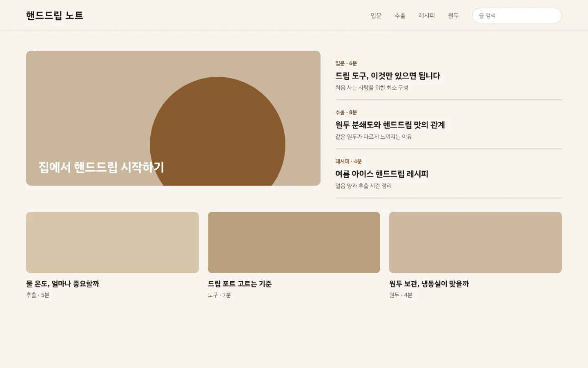The width and height of the screenshot is (588, 368).
Task: Read 원두 분쇄도와 핸드드립 맛의 관계 article
Action: pos(390,125)
